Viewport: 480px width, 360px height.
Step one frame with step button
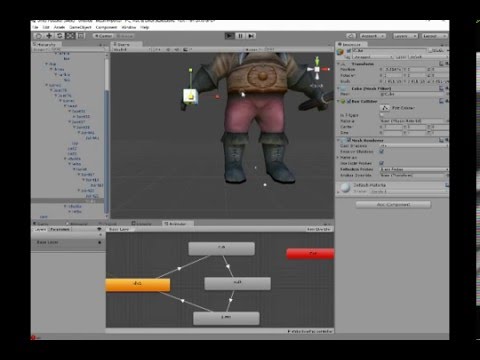coord(251,36)
